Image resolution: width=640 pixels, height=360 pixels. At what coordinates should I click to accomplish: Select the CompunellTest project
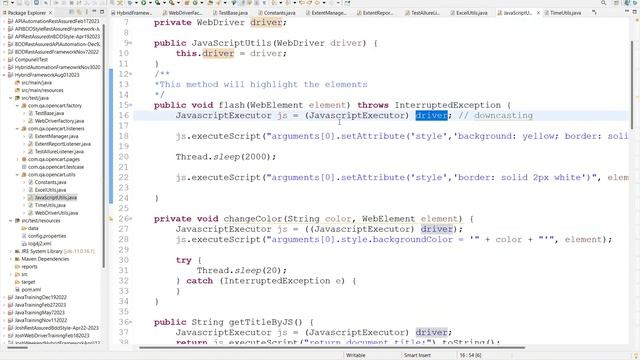click(31, 60)
